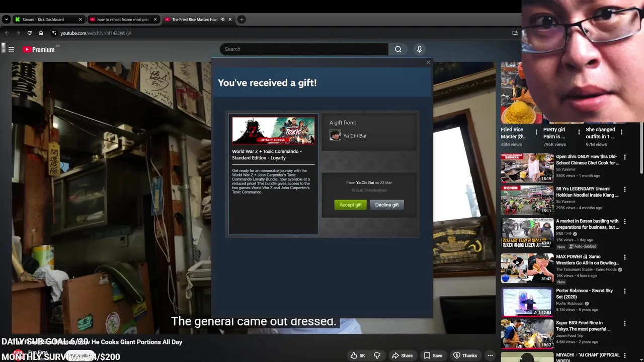
Task: Open 'She changed outfits in 1' short
Action: (600, 133)
